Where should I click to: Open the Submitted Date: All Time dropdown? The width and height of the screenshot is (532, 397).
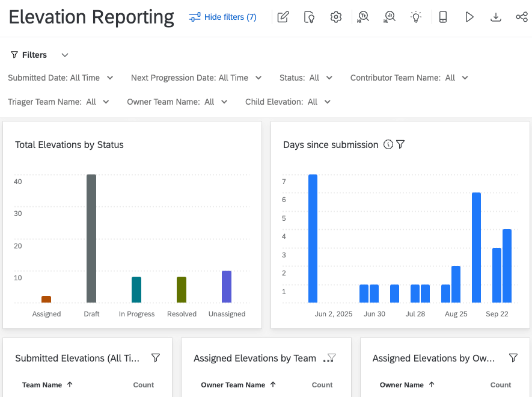60,78
